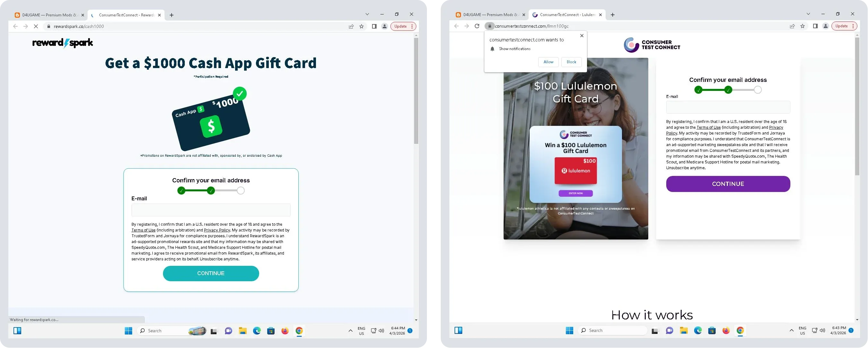Expand tab search chevron in left browser window

367,14
